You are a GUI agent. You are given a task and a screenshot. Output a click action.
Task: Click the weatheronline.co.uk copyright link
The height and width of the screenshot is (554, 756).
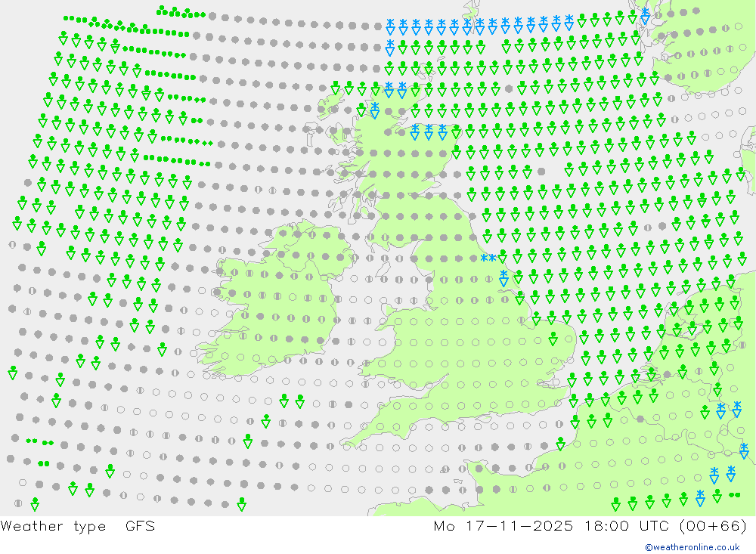692,547
